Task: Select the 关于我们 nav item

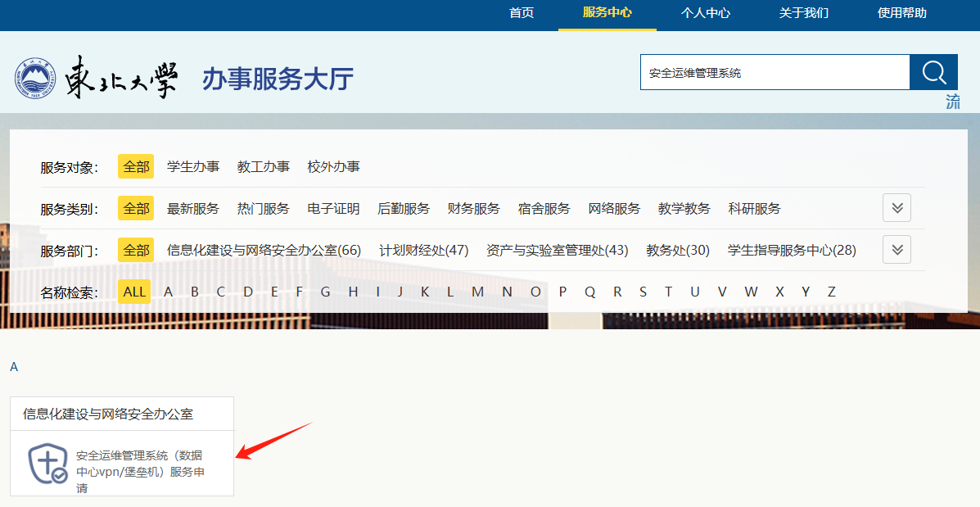Action: [803, 13]
